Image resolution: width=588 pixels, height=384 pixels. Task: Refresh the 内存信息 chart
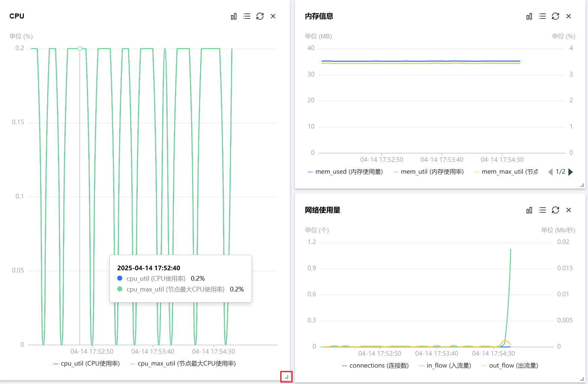click(555, 16)
